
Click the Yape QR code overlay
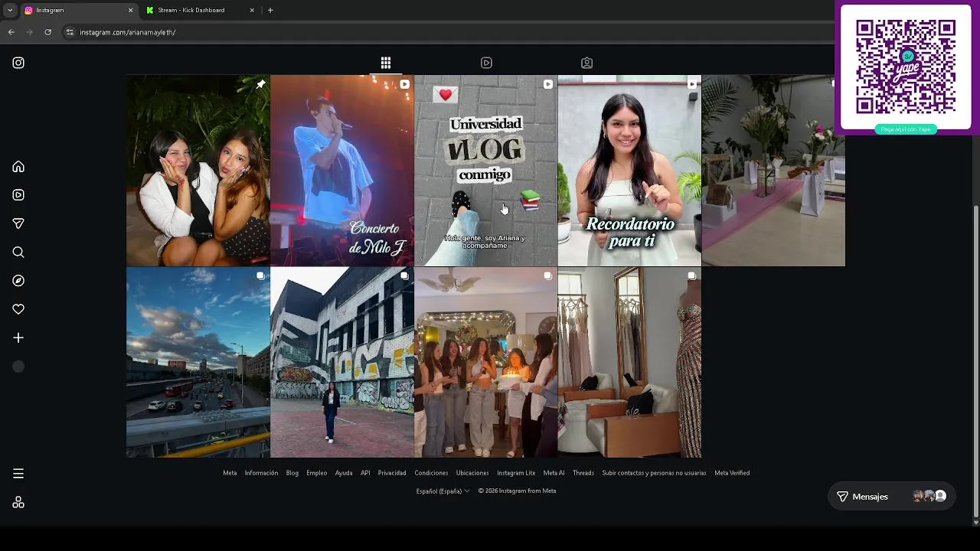click(x=906, y=67)
